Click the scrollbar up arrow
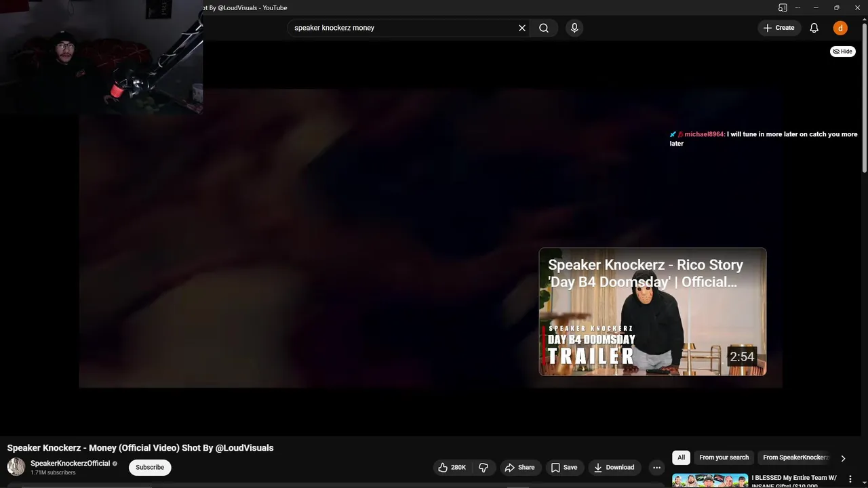 coord(864,20)
